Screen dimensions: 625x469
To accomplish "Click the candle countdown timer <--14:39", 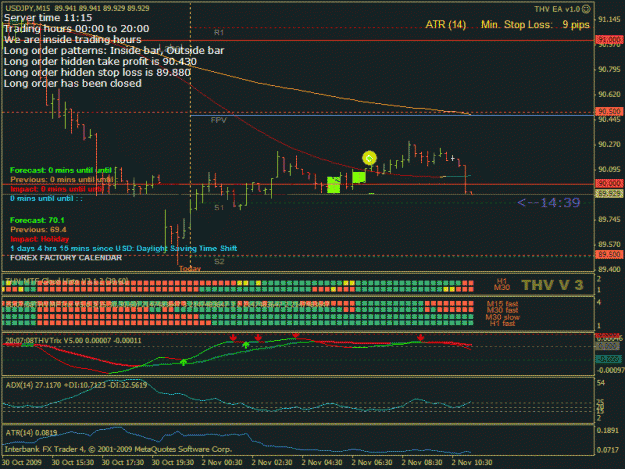I will (x=548, y=203).
